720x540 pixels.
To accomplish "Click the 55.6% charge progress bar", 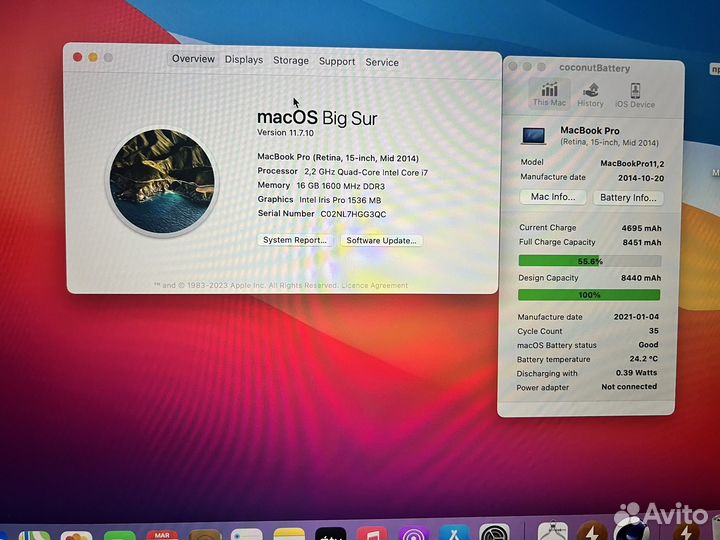I will (590, 261).
